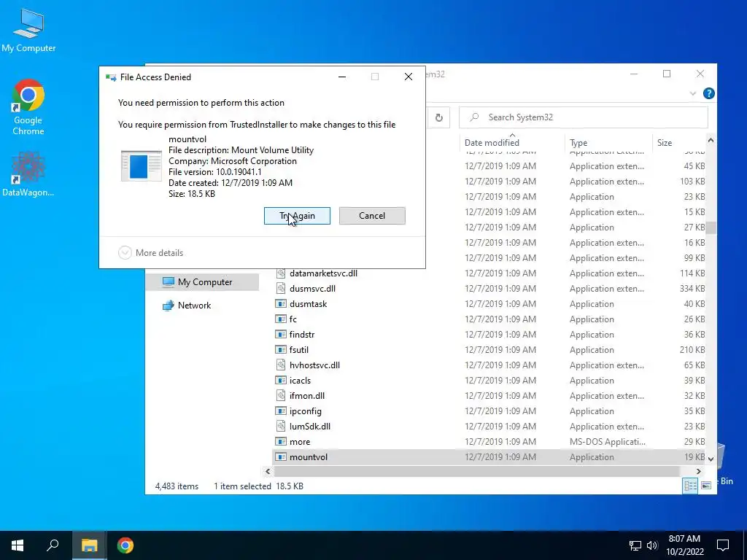Screen dimensions: 747x560
Task: Click the Search System32 field
Action: point(583,117)
